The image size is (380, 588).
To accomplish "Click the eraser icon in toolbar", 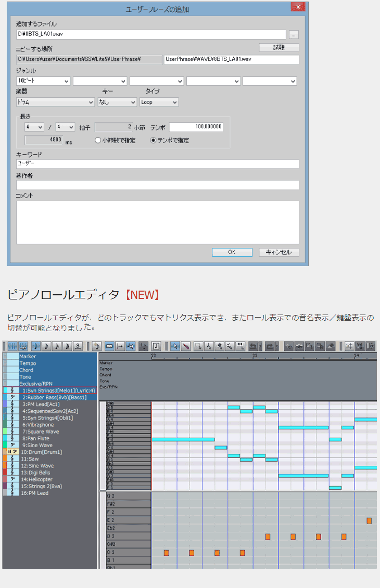I will click(331, 346).
